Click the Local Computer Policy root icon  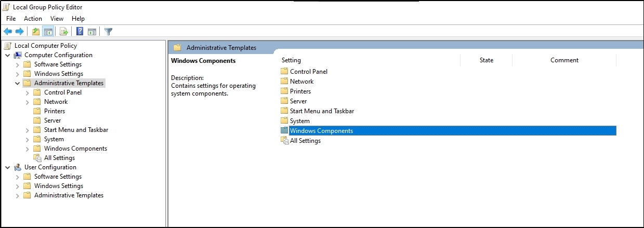click(8, 46)
